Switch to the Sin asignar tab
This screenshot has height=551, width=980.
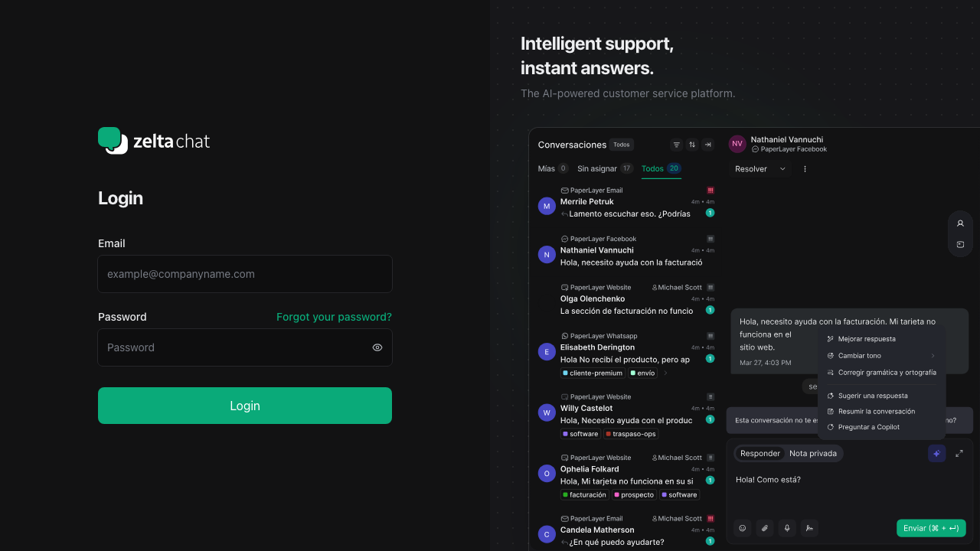click(597, 168)
